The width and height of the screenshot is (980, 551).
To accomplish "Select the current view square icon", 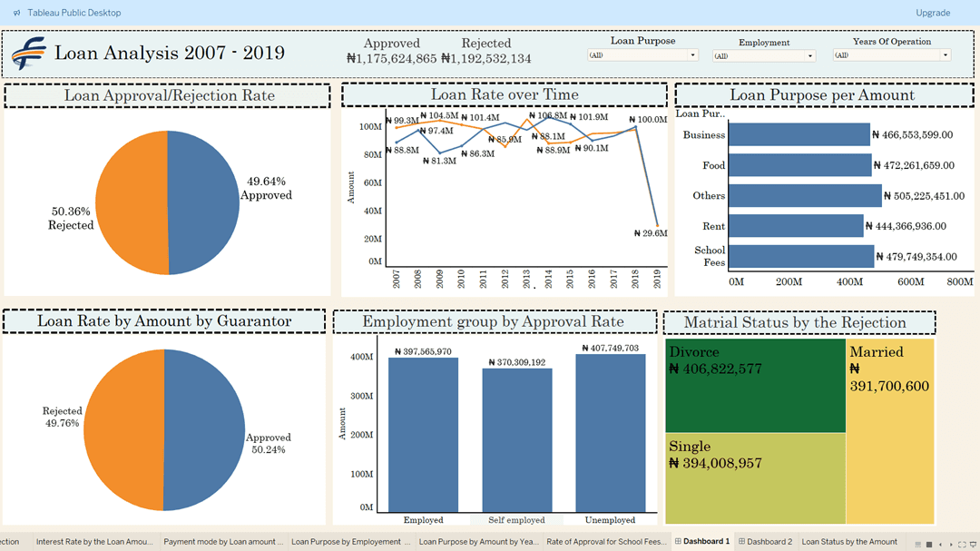I will coord(927,544).
